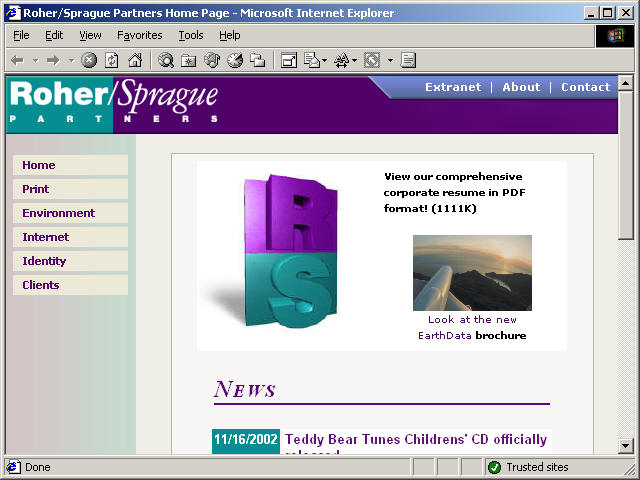Click the Forward arrow toolbar button
The height and width of the screenshot is (480, 640).
click(53, 60)
